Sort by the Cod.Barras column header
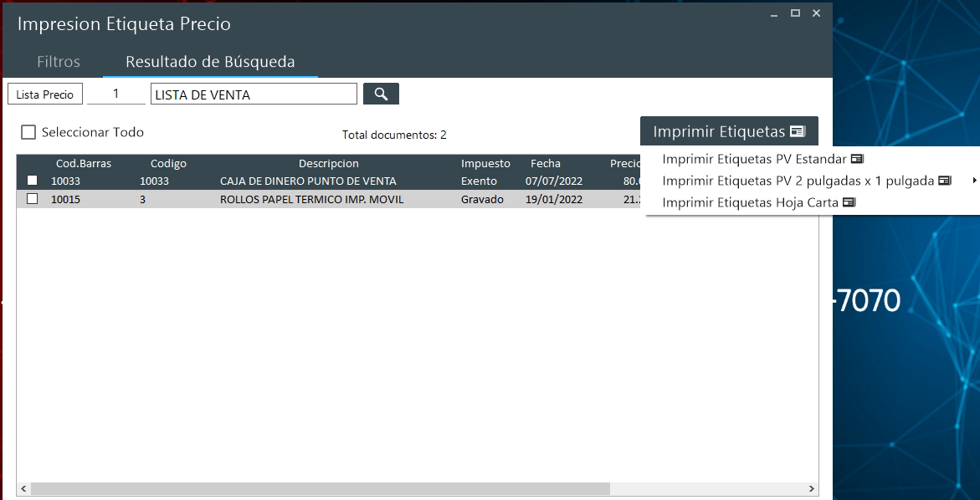The width and height of the screenshot is (980, 500). pos(84,164)
